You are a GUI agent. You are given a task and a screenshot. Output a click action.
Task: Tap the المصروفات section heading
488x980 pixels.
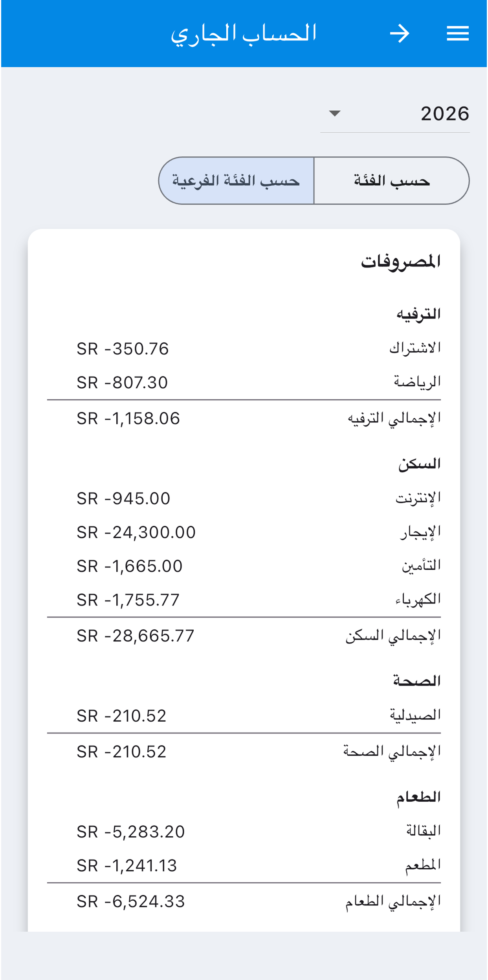[x=401, y=262]
